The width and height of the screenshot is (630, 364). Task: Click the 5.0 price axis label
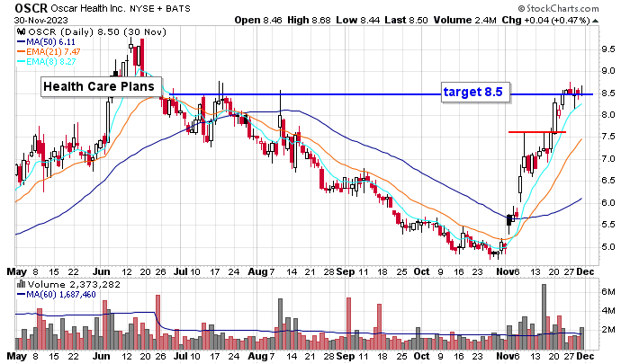(607, 246)
